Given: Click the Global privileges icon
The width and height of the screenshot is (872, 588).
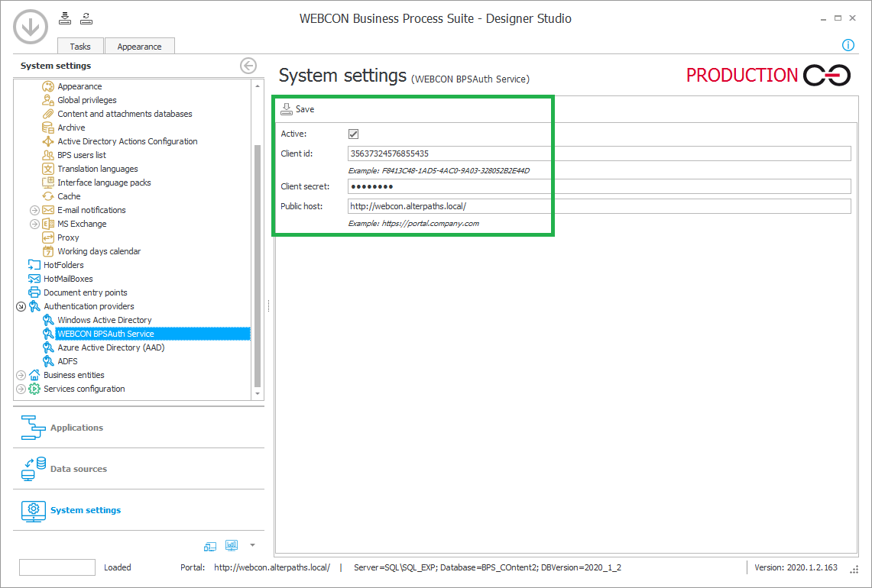Looking at the screenshot, I should tap(48, 100).
